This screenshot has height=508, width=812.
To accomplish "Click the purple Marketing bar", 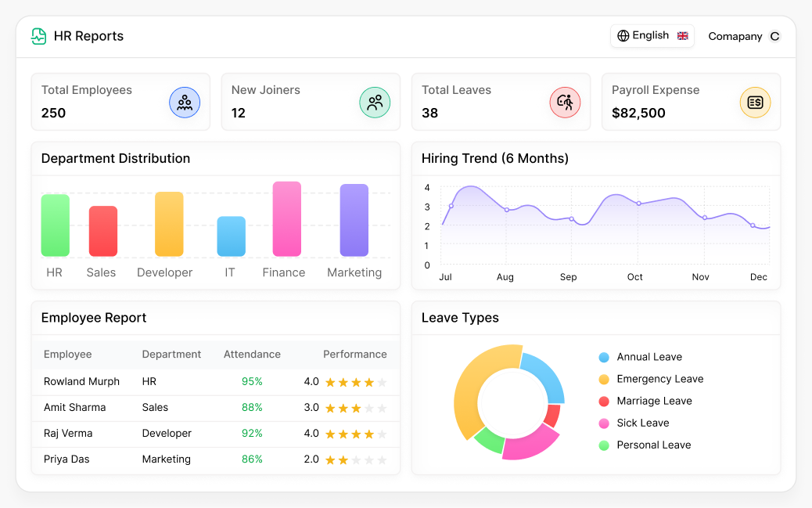I will pos(354,220).
